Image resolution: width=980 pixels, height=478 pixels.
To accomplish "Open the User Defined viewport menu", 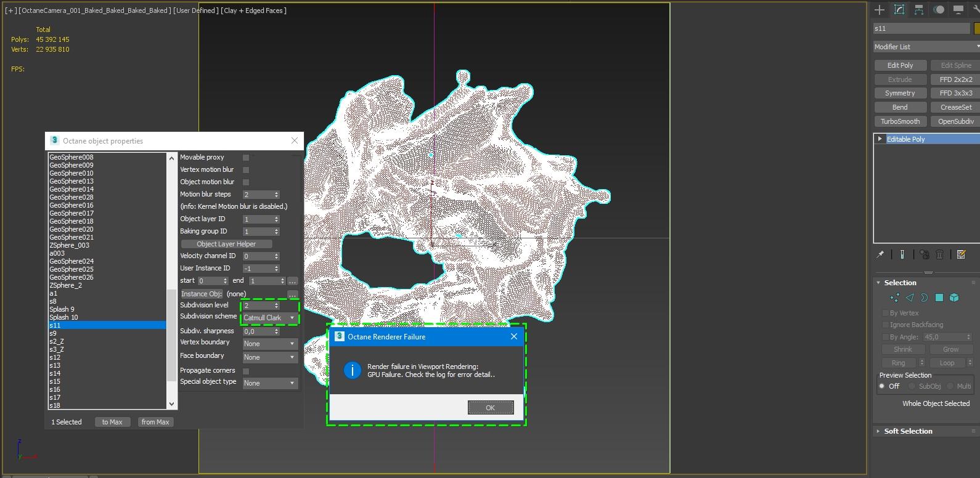I will pyautogui.click(x=196, y=10).
